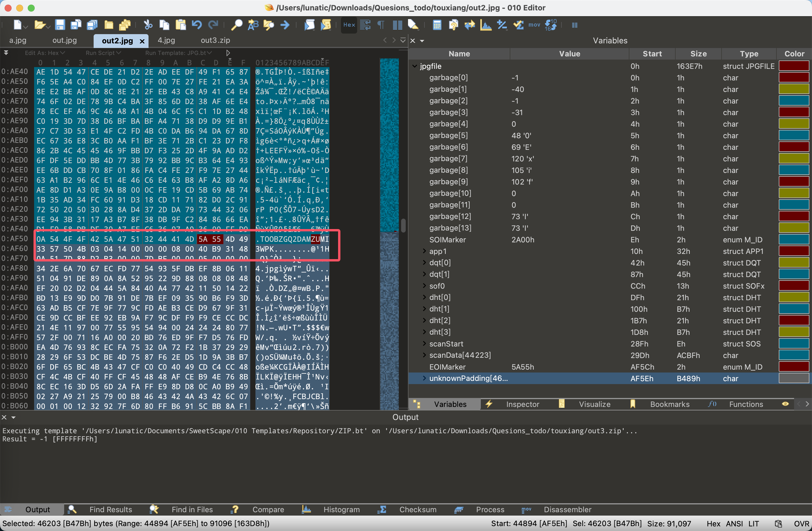Click the Checksum sigma toolbar icon
The image size is (812, 531).
point(518,25)
